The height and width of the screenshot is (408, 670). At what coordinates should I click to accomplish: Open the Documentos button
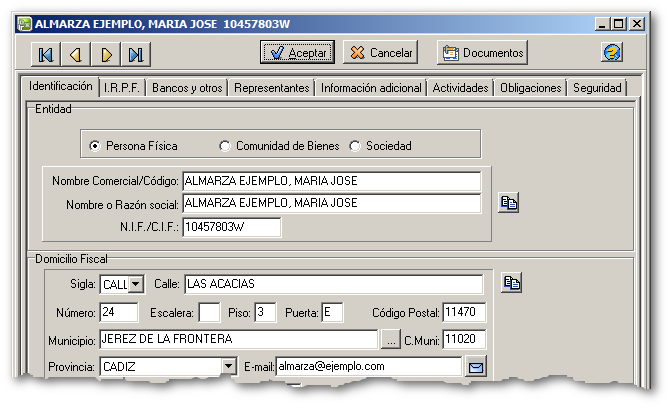[482, 53]
